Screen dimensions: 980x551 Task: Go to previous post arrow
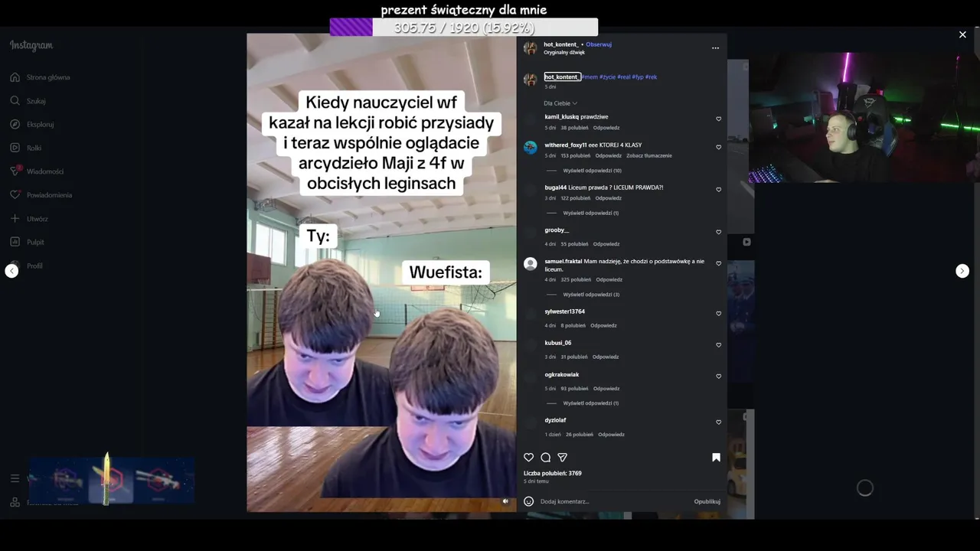(x=11, y=271)
